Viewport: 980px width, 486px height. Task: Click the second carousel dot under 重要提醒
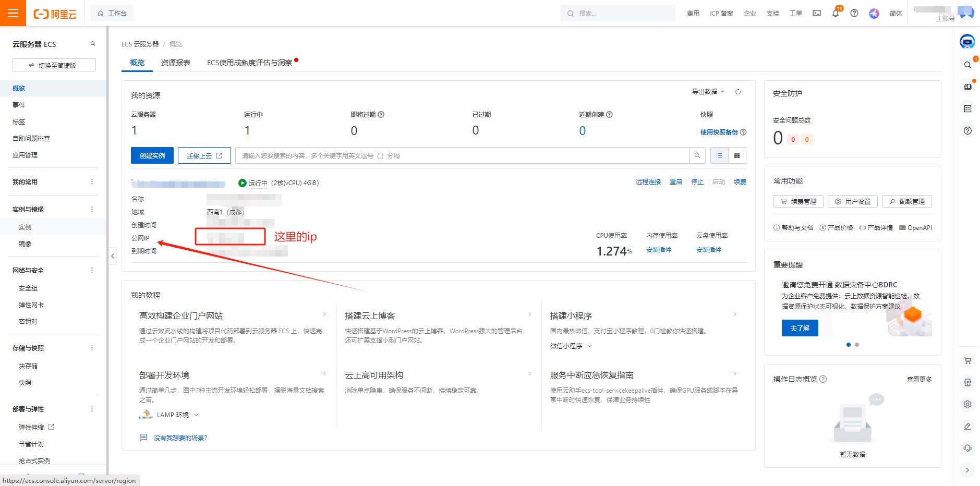856,344
